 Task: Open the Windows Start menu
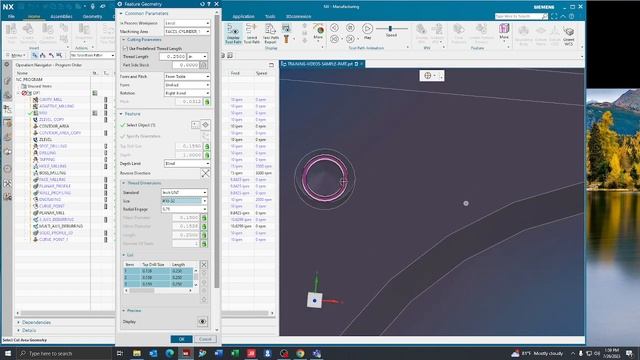point(7,353)
